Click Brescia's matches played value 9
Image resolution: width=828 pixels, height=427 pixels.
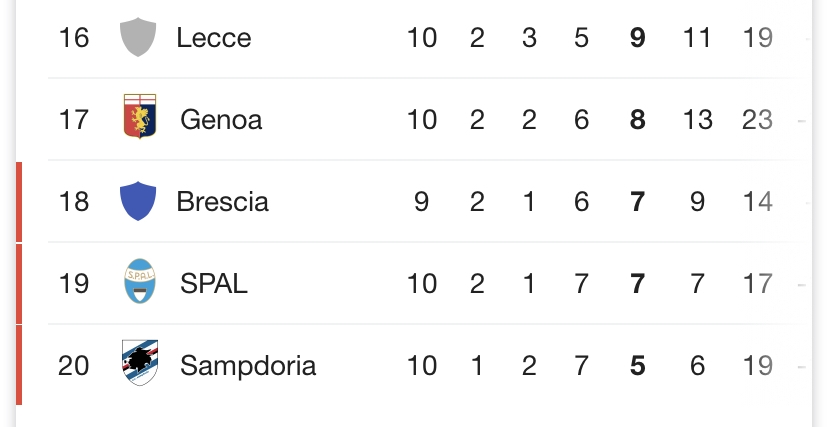pyautogui.click(x=421, y=202)
